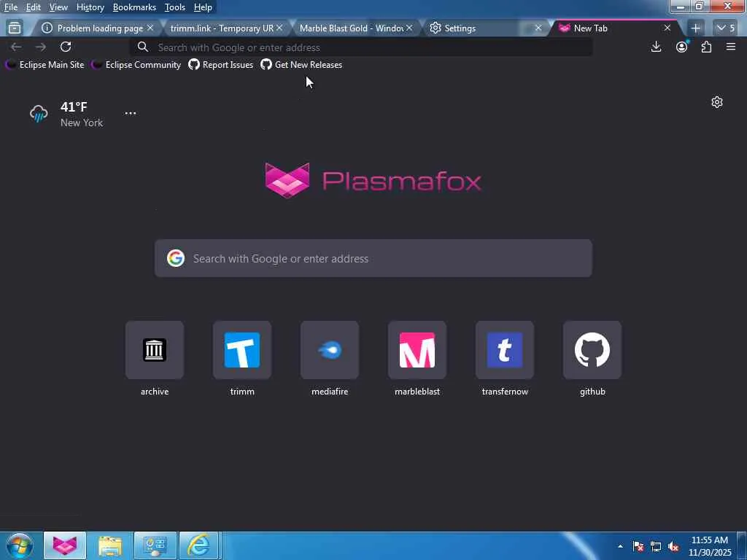This screenshot has height=560, width=747.
Task: Open the Edit menu
Action: point(34,7)
